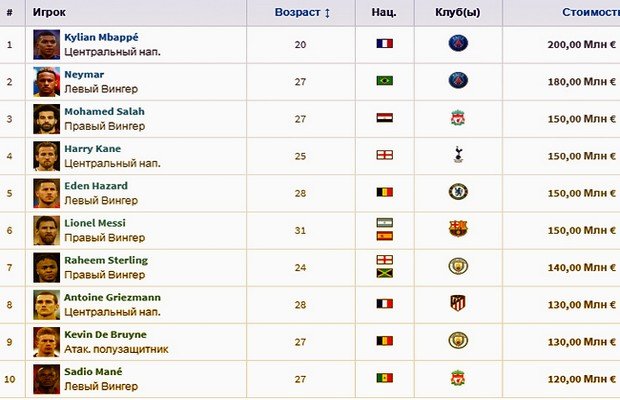This screenshot has height=400, width=620.
Task: Sort by the Стоимость column header
Action: 591,12
